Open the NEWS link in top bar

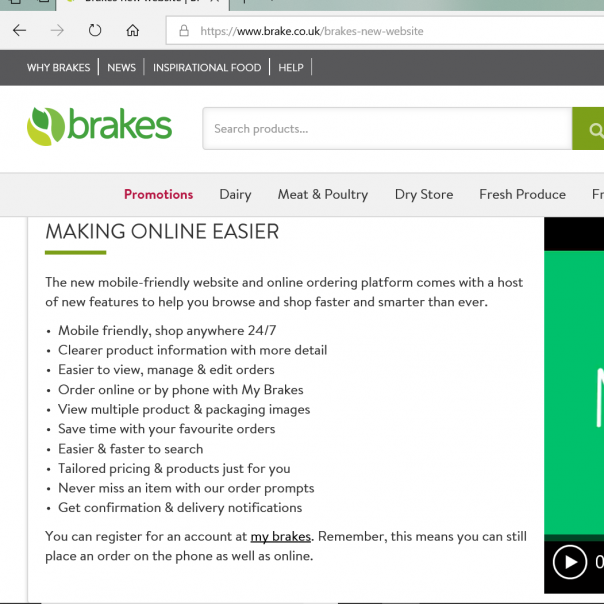coord(121,68)
